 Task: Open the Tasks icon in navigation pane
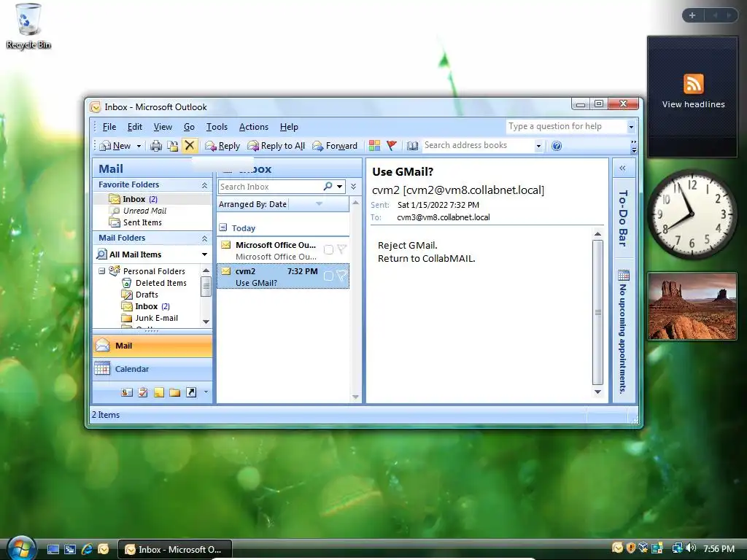click(143, 392)
